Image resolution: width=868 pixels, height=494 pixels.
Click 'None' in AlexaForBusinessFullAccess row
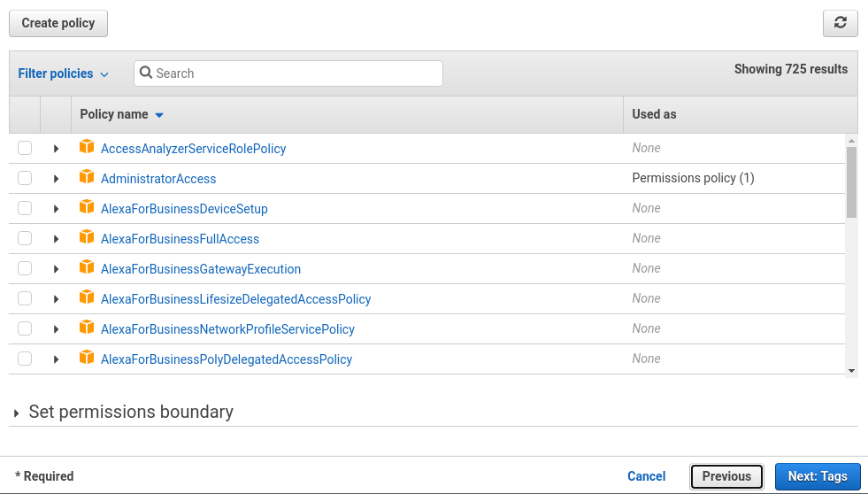[x=646, y=238]
